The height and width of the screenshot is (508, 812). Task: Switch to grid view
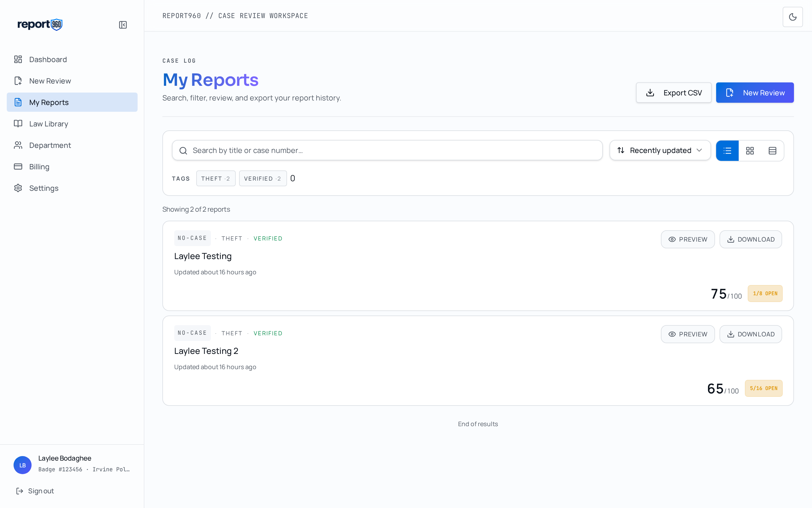point(750,151)
